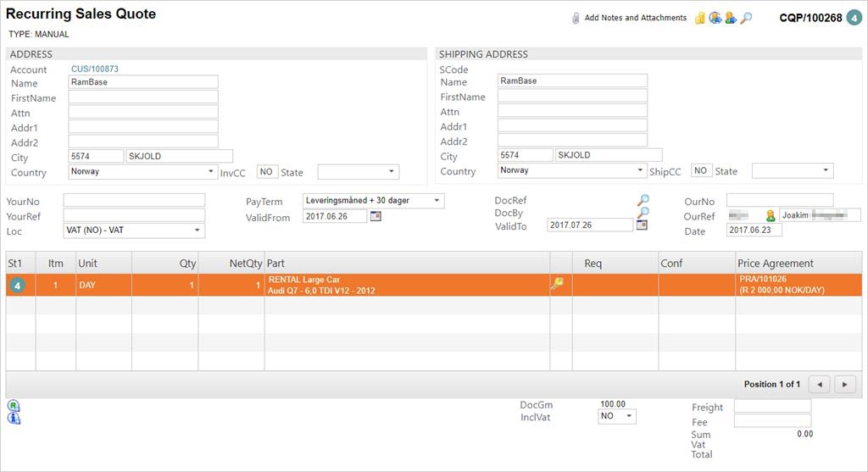Open the ValidTo calendar picker

click(x=642, y=225)
